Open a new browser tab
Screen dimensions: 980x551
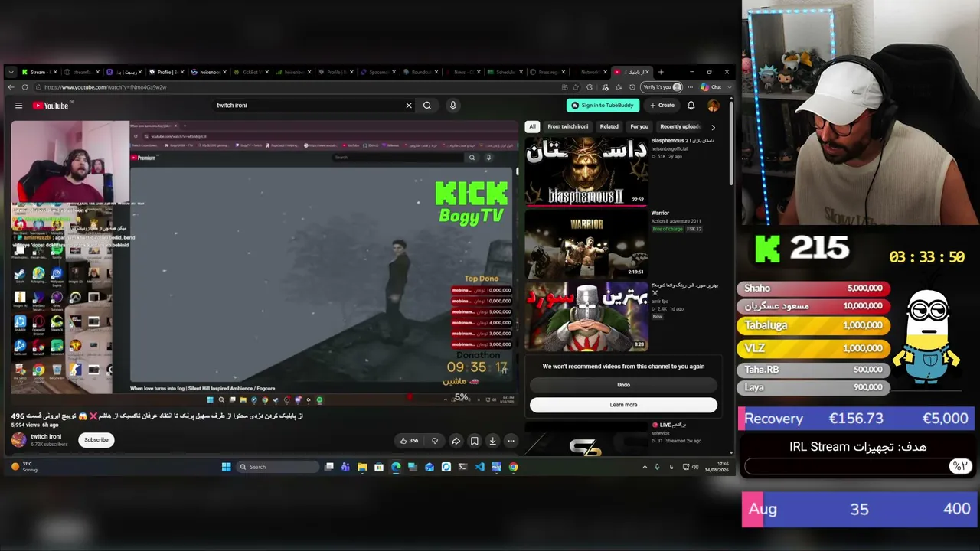(x=661, y=72)
